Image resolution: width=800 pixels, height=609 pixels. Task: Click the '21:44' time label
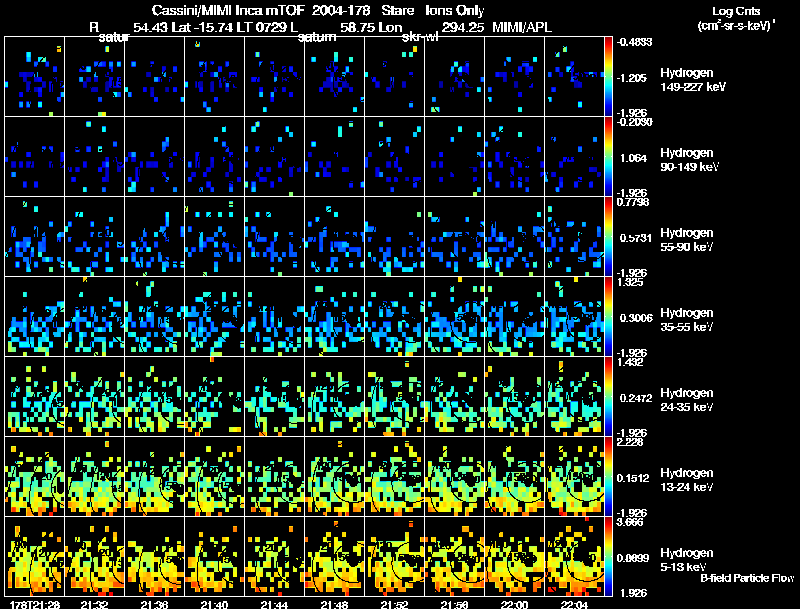274,605
